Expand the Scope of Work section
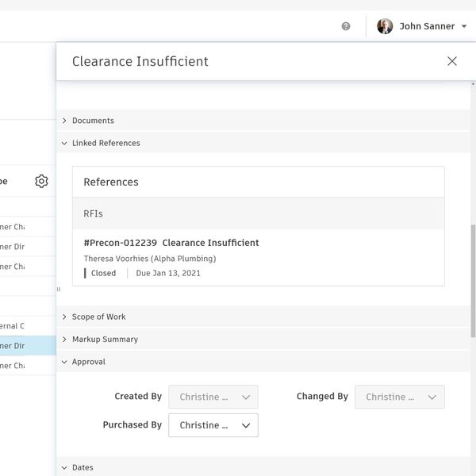Image resolution: width=476 pixels, height=476 pixels. pyautogui.click(x=98, y=317)
